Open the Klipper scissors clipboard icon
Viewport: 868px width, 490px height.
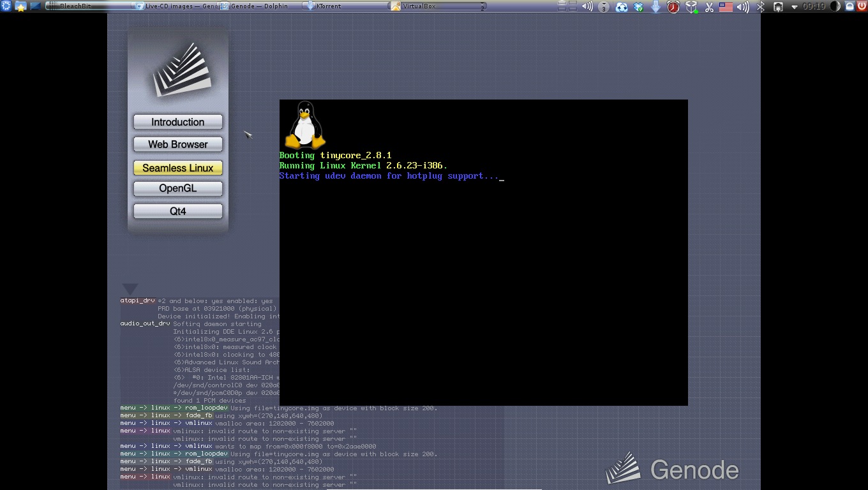pos(709,7)
